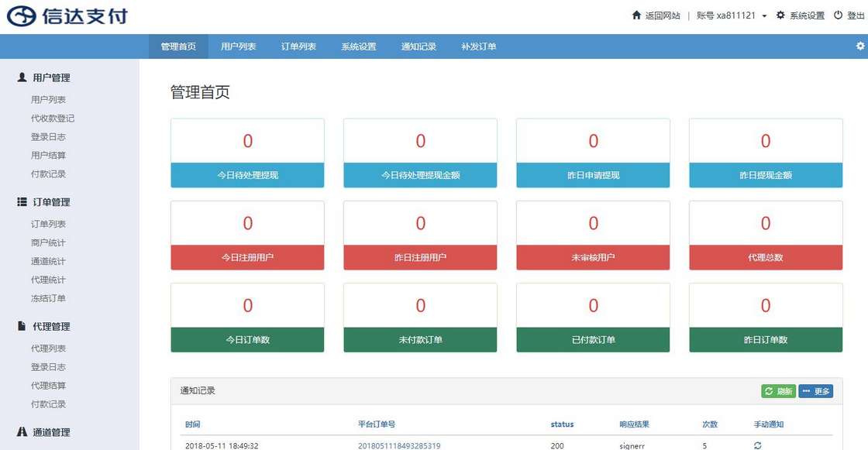Viewport: 868px width, 450px height.
Task: Click the 昨日订单数 card
Action: click(x=766, y=318)
